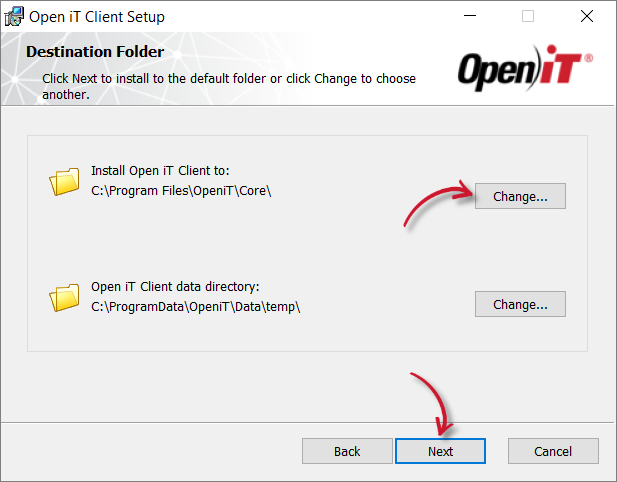
Task: Click the "Install Open iT Client to:" label
Action: coord(160,171)
